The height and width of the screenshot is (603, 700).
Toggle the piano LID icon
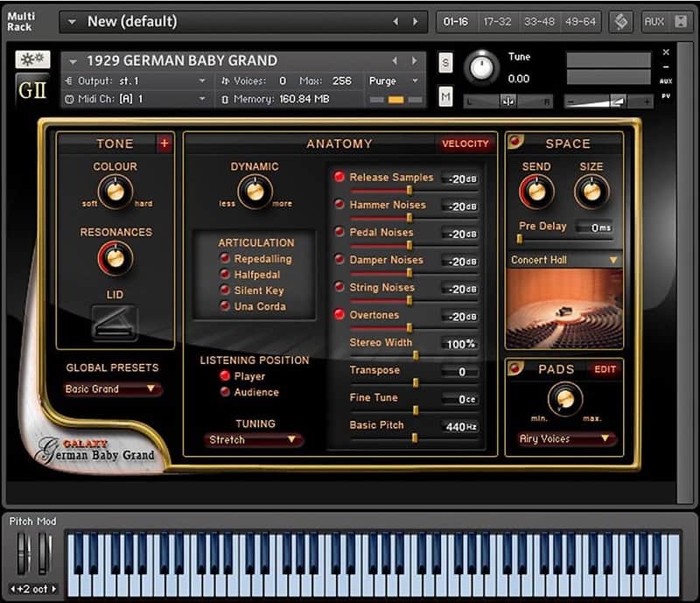coord(115,322)
